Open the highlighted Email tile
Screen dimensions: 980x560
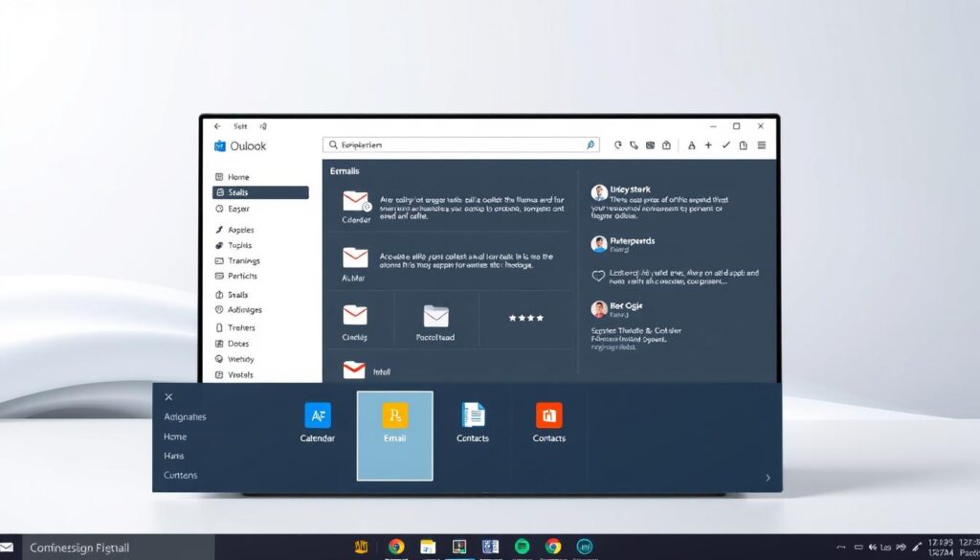[x=395, y=436]
